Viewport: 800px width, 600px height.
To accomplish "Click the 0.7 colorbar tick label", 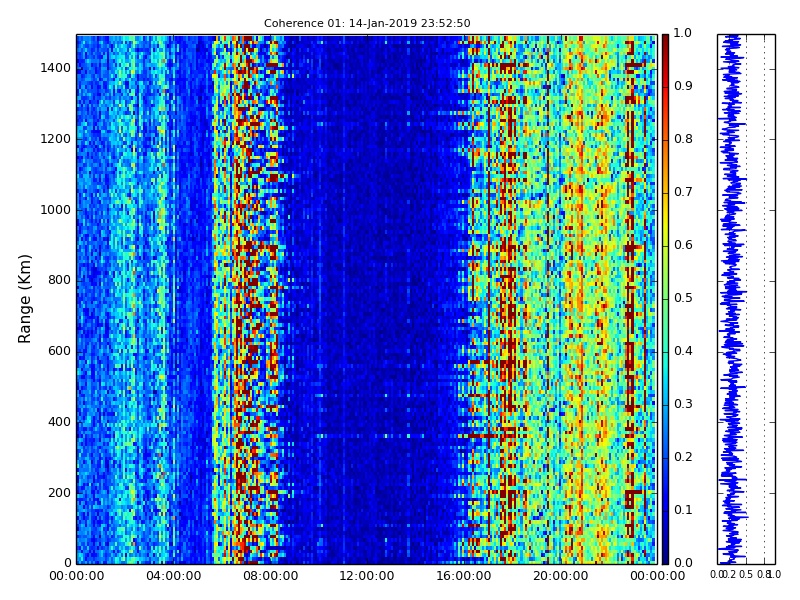I will click(x=683, y=192).
